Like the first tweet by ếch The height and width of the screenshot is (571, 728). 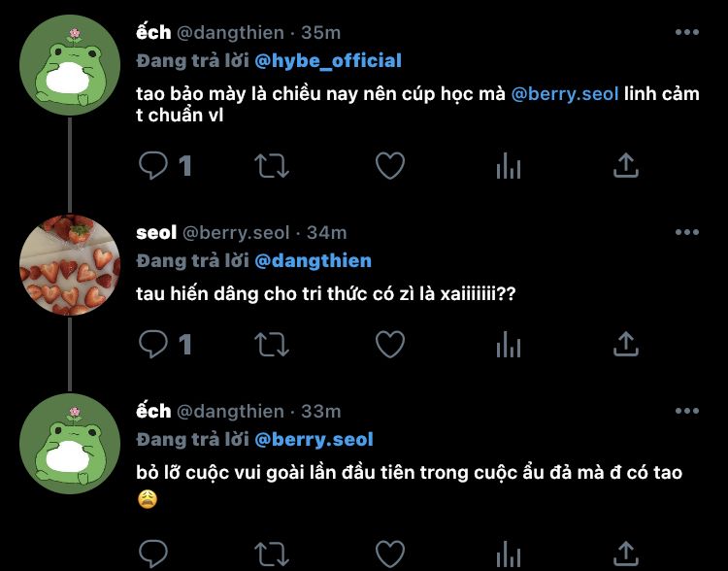pyautogui.click(x=389, y=166)
